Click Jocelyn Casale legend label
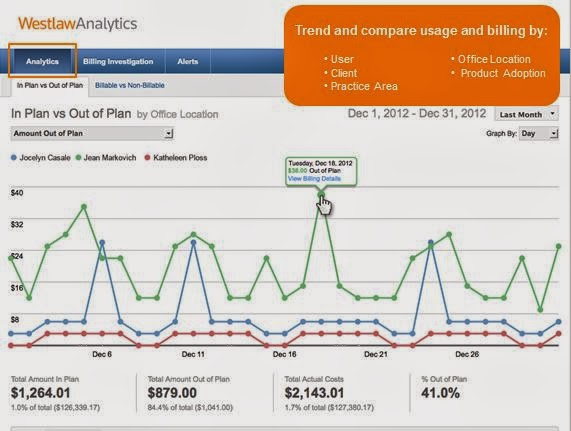The image size is (571, 431). coord(45,158)
